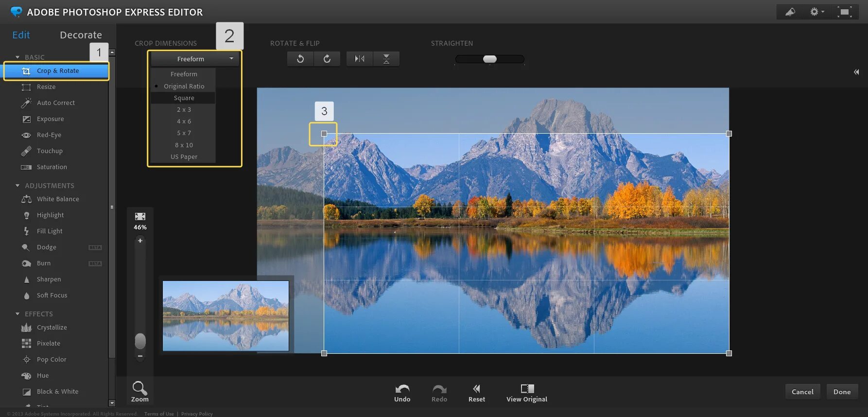
Task: Pick the 2 x 3 crop ratio
Action: pyautogui.click(x=183, y=110)
